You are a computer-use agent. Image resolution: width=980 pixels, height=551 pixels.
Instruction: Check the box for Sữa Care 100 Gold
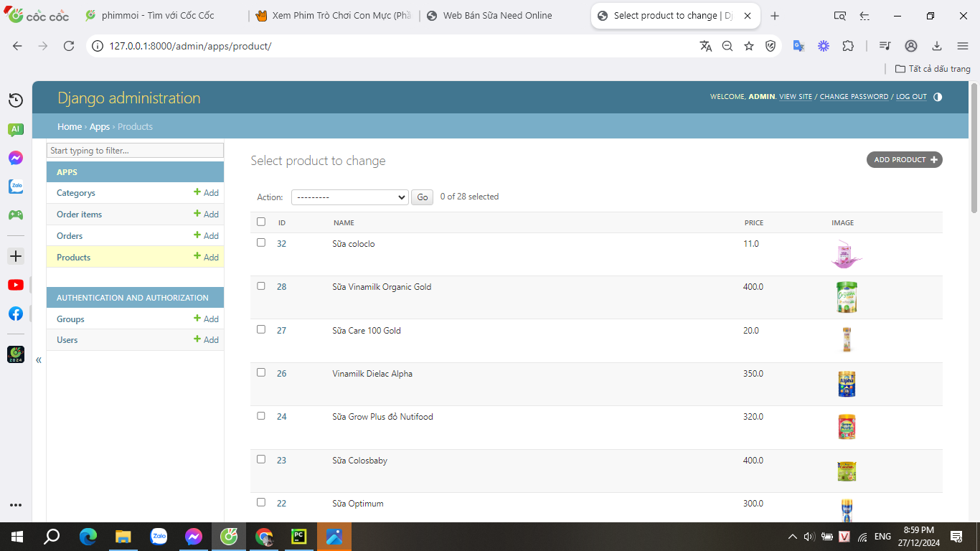coord(261,329)
